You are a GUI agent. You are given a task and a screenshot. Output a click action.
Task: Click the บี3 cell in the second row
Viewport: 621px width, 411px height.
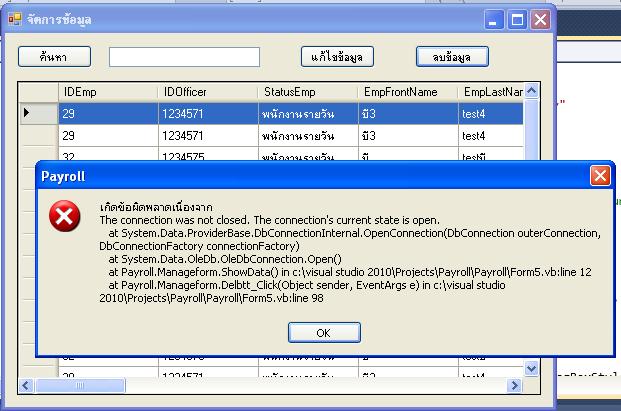(408, 136)
